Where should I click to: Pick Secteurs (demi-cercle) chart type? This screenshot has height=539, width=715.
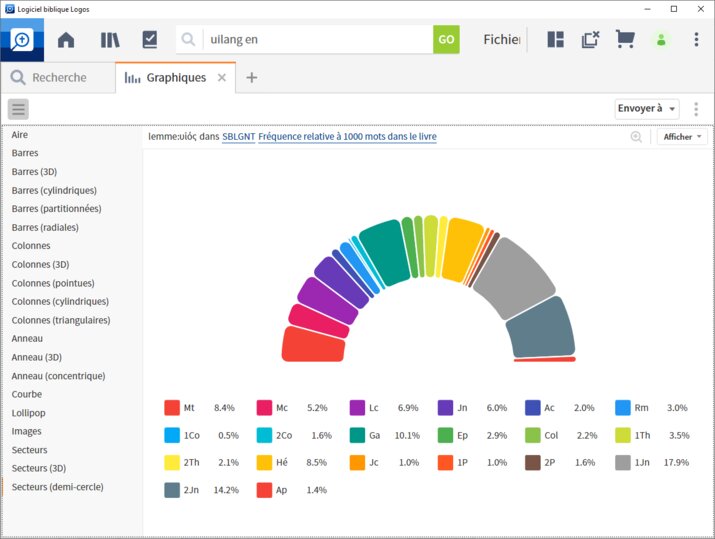[57, 487]
